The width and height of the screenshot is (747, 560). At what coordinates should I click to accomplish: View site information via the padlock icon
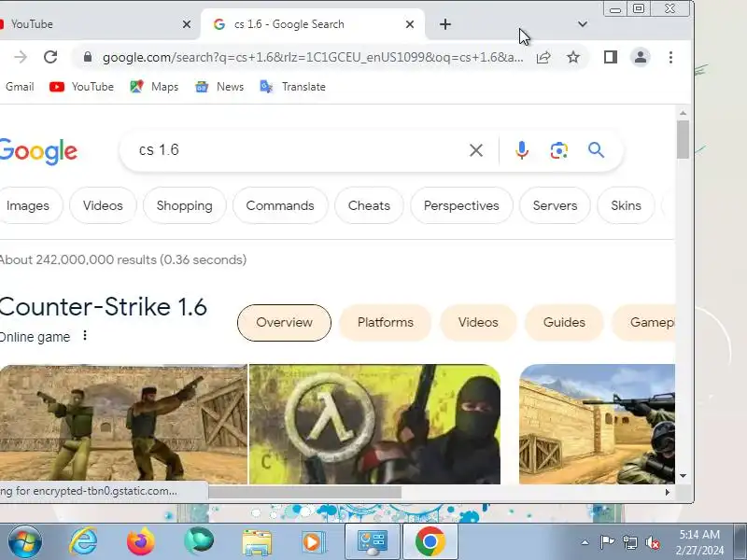click(87, 57)
